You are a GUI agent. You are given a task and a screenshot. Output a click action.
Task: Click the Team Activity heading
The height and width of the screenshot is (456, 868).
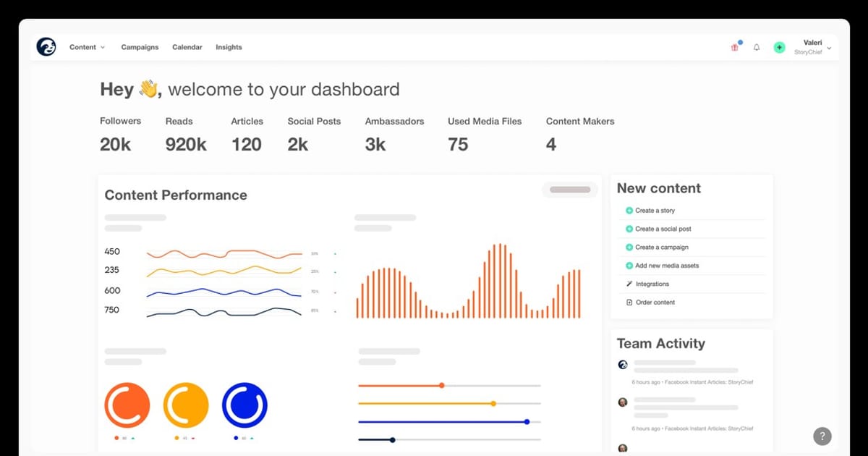(x=661, y=344)
